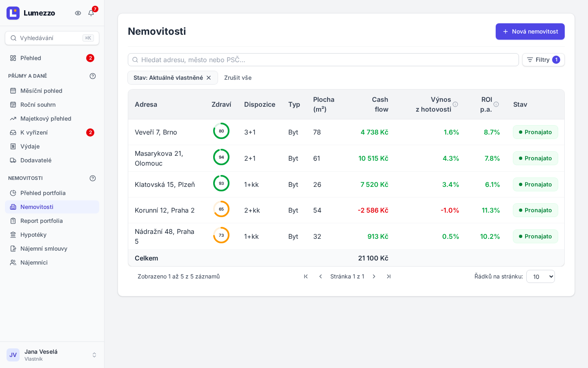Click the health score 93 ring for Klatovská 15
This screenshot has width=588, height=368.
tap(221, 183)
